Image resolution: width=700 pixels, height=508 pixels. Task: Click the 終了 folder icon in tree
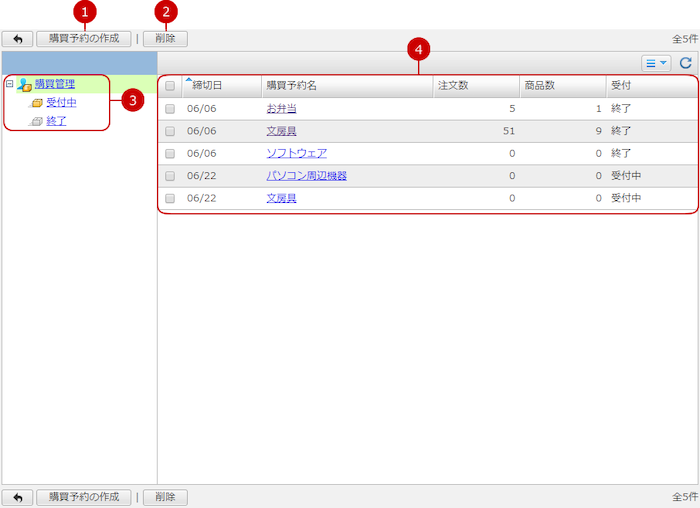click(37, 121)
